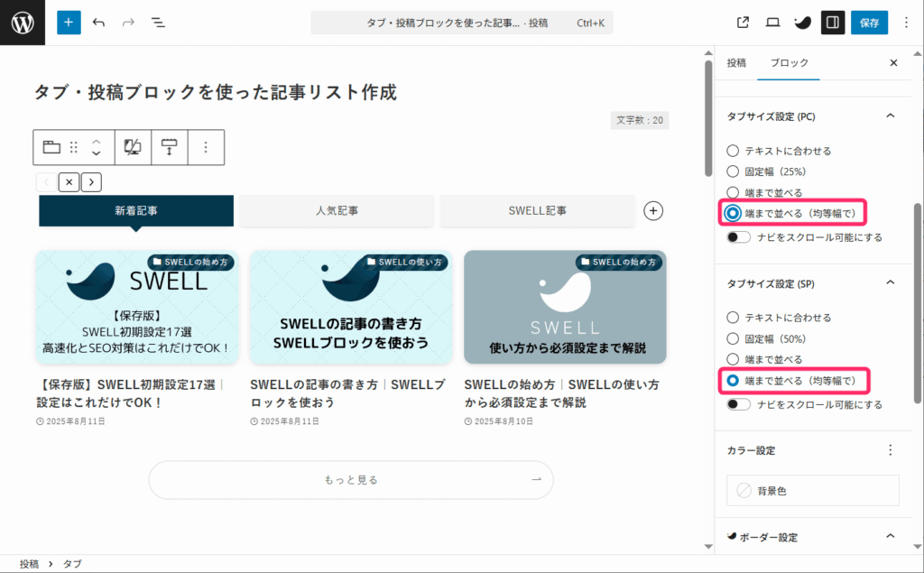Select 人気記事 tab

click(337, 210)
